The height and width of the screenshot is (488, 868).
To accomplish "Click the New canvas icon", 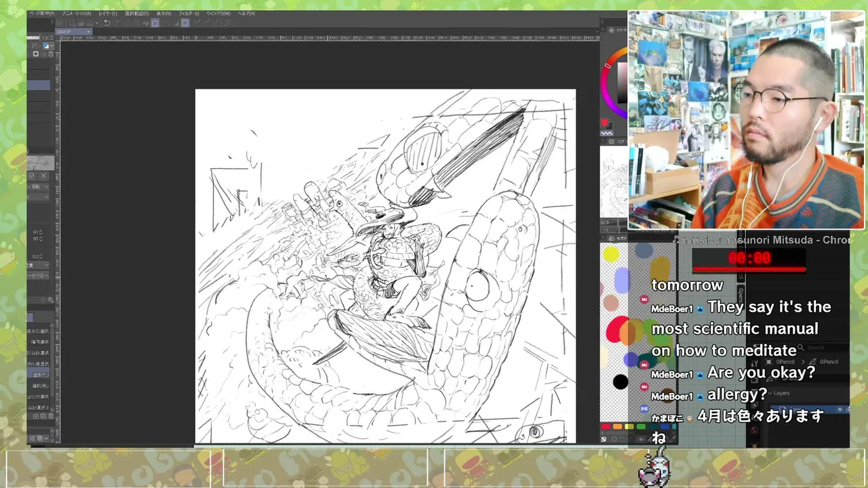I will tap(73, 23).
